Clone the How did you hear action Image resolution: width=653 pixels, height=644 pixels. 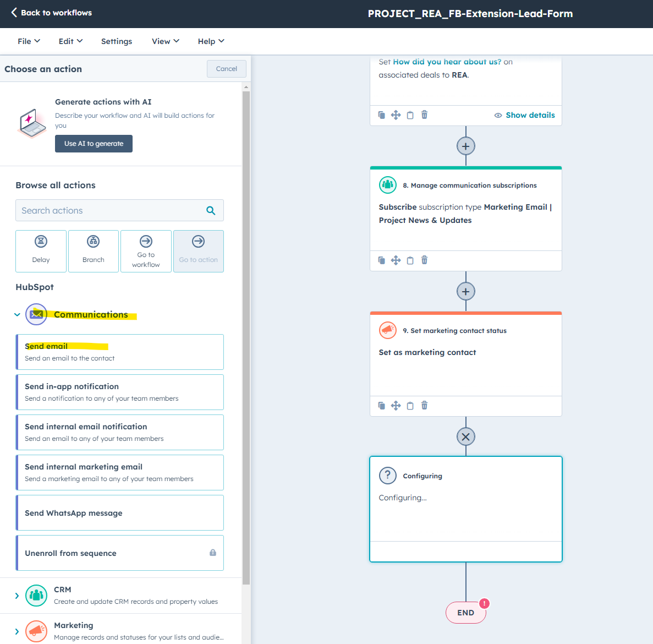(x=381, y=115)
